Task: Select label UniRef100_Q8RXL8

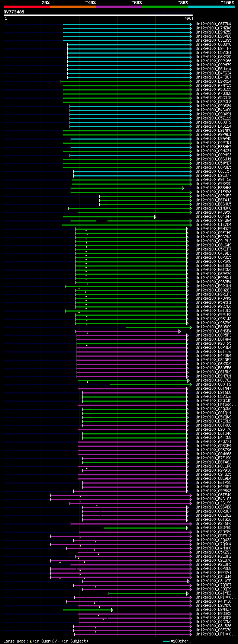Action: tap(213, 102)
